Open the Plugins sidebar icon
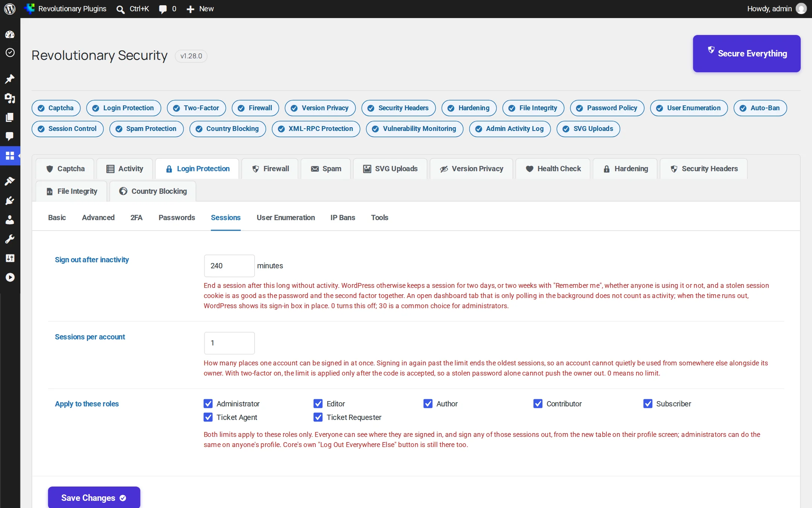The image size is (812, 508). click(10, 201)
